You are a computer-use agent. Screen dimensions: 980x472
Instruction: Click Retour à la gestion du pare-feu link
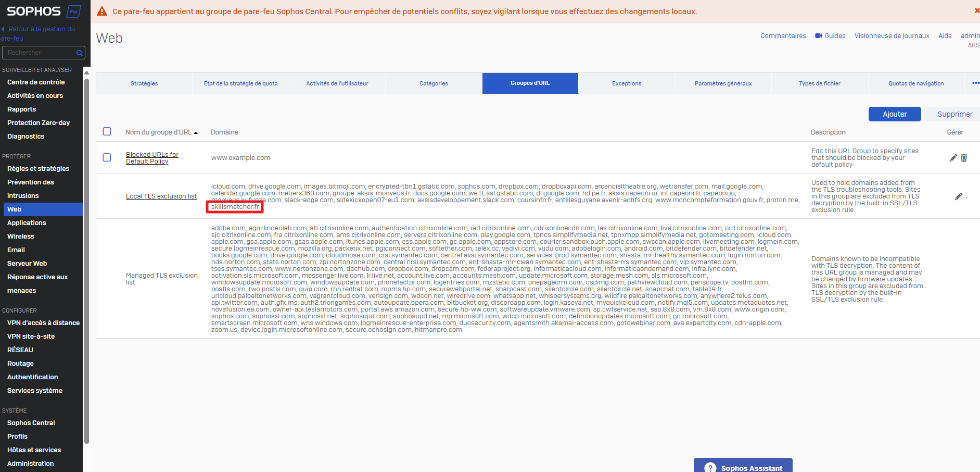(x=37, y=33)
